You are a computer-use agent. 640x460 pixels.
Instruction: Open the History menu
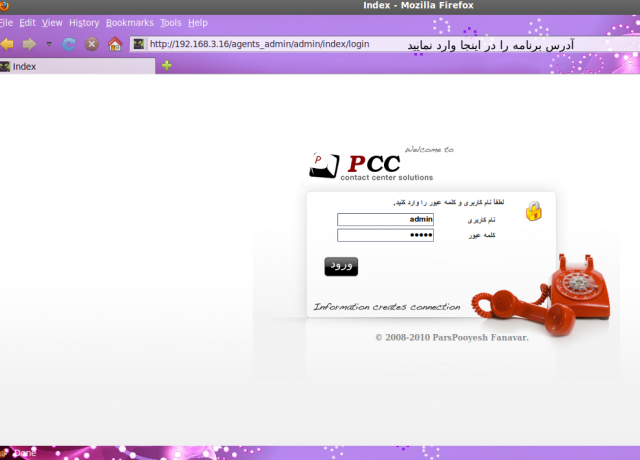point(84,22)
